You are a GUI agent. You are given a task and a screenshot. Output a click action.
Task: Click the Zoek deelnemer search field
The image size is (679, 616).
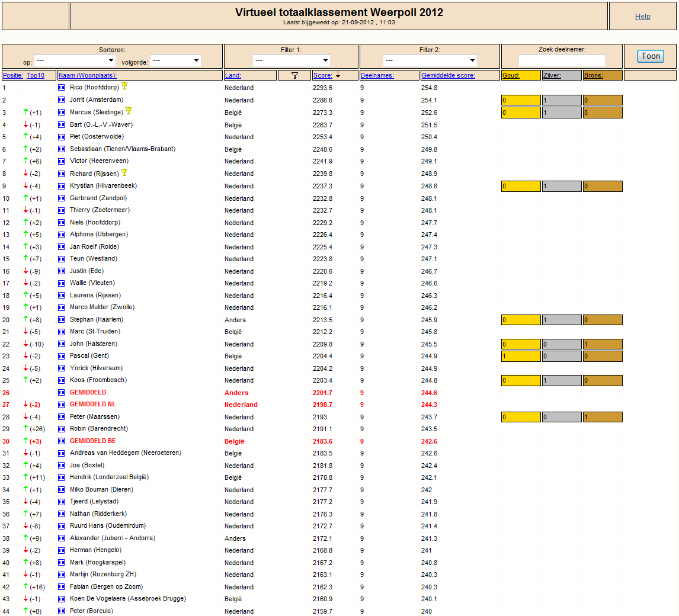[562, 60]
